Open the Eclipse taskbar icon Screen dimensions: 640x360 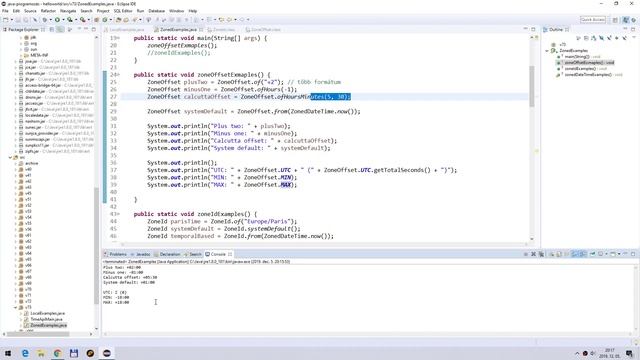tap(107, 353)
